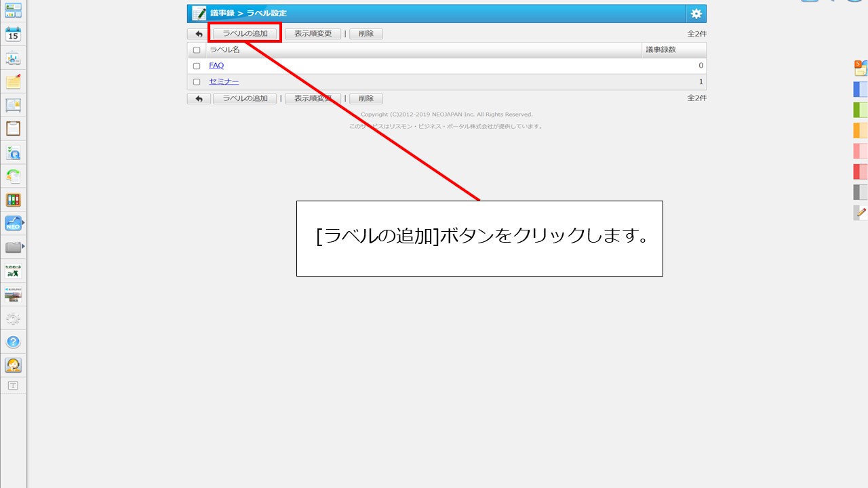Image resolution: width=868 pixels, height=488 pixels.
Task: Click the minutes notepad icon in header
Action: pos(199,14)
